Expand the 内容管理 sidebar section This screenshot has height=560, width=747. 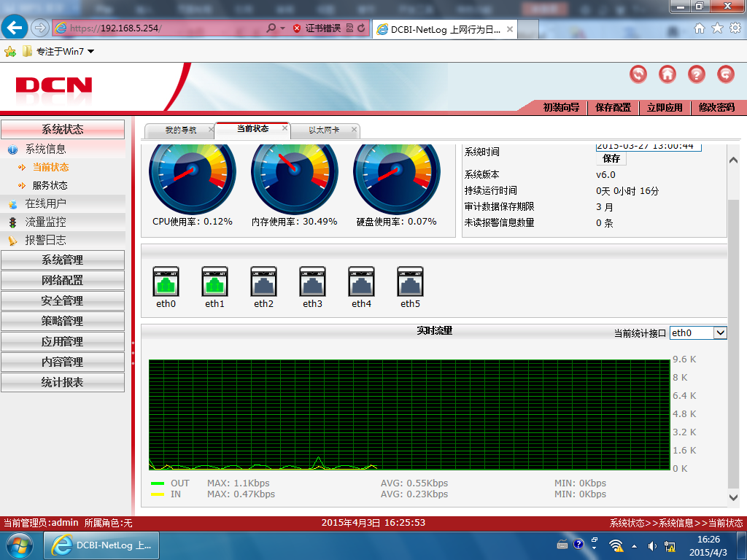63,362
